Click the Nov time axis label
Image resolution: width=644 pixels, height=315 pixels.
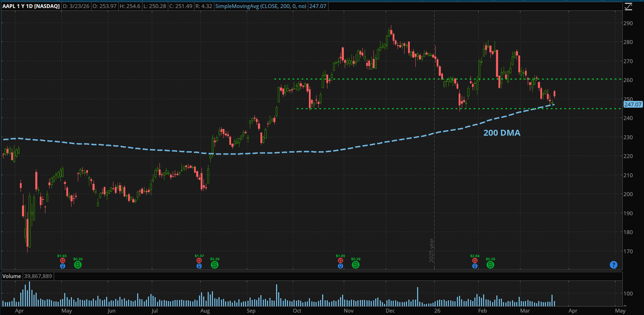pos(348,311)
